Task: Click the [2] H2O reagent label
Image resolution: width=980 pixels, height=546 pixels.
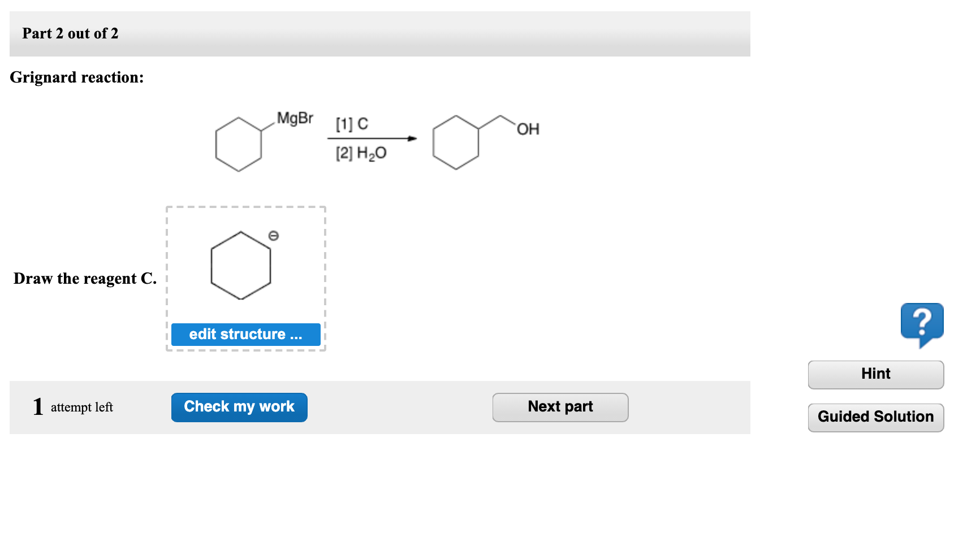Action: (361, 152)
